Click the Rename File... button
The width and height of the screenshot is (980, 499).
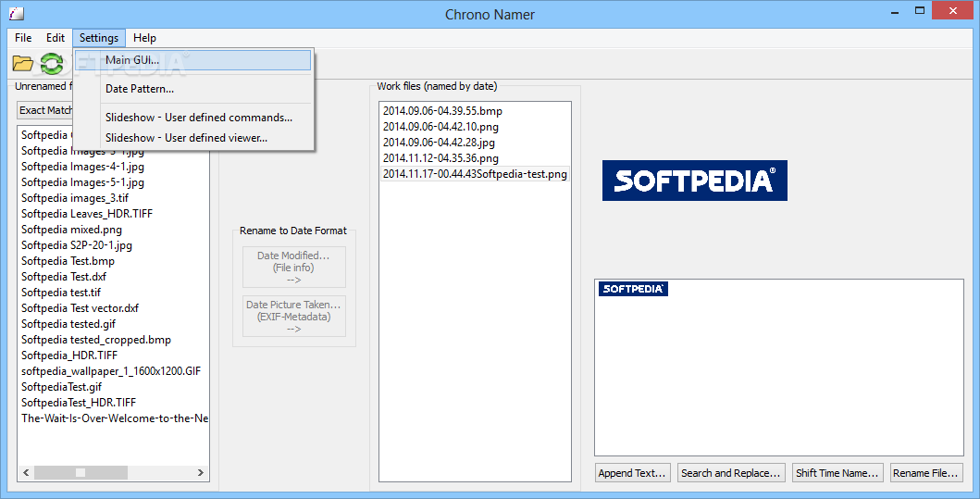(925, 473)
